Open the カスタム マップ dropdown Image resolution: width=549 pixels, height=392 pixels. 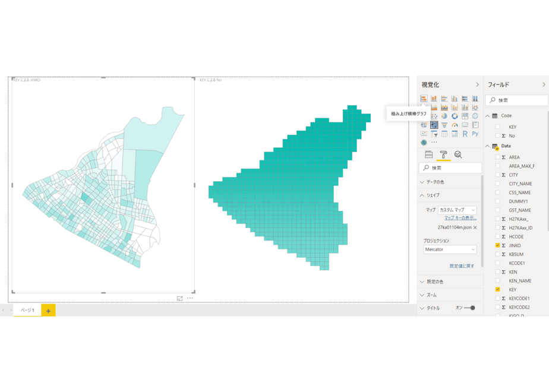pos(457,210)
